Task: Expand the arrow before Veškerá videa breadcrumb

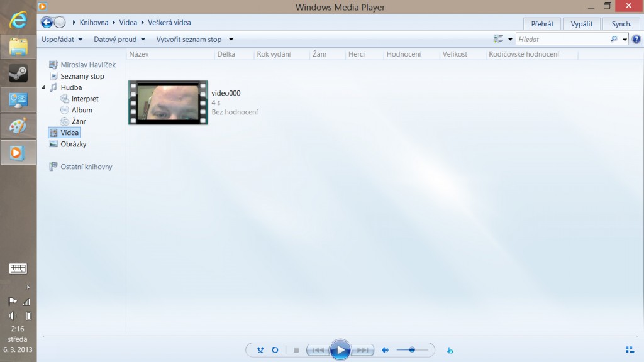Action: coord(143,23)
